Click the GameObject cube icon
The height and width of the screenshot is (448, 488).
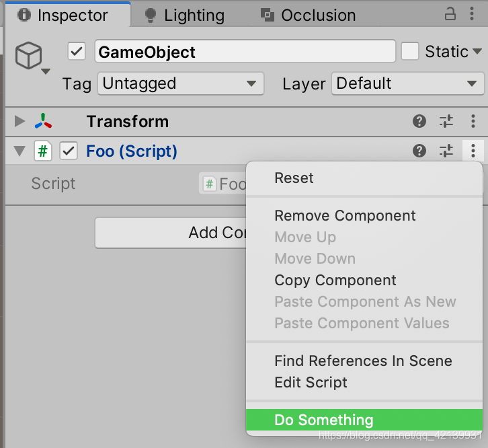coord(29,56)
